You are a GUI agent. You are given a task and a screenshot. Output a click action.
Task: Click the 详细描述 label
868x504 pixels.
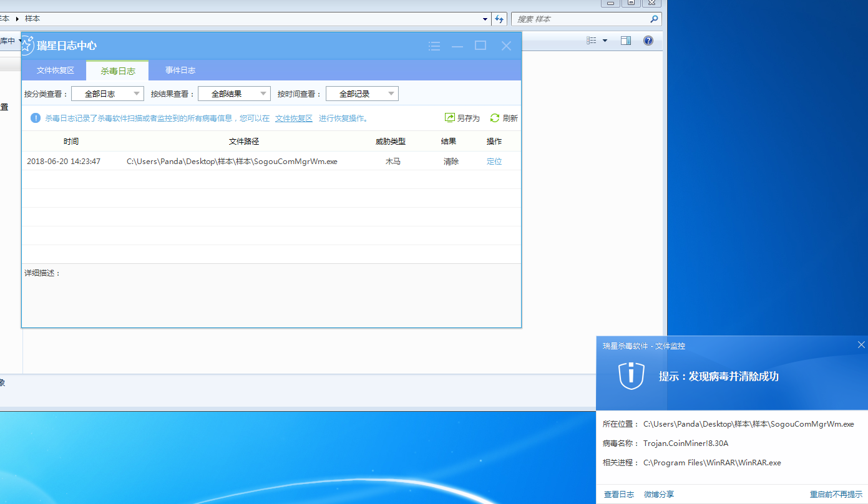point(42,273)
